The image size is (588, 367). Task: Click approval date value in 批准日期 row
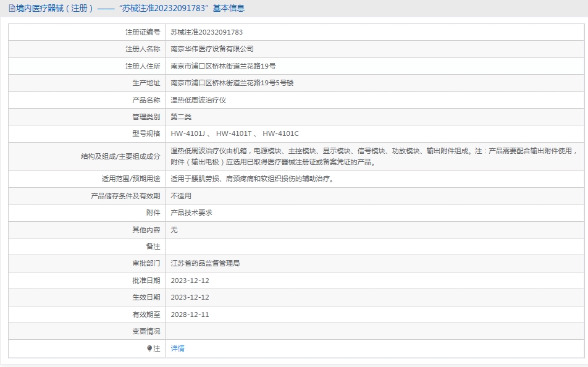[190, 281]
